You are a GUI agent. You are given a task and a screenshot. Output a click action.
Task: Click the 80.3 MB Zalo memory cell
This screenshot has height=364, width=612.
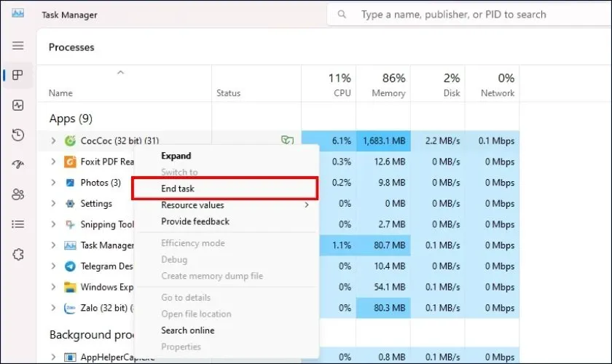click(383, 308)
